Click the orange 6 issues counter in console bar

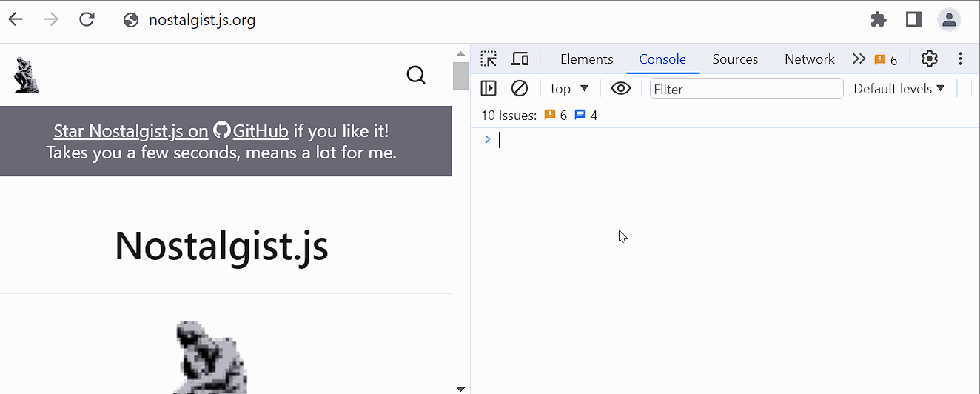pyautogui.click(x=555, y=116)
